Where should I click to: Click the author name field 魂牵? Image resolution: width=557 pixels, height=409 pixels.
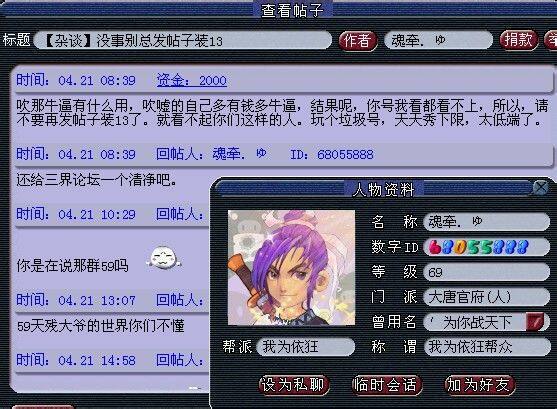coord(438,40)
